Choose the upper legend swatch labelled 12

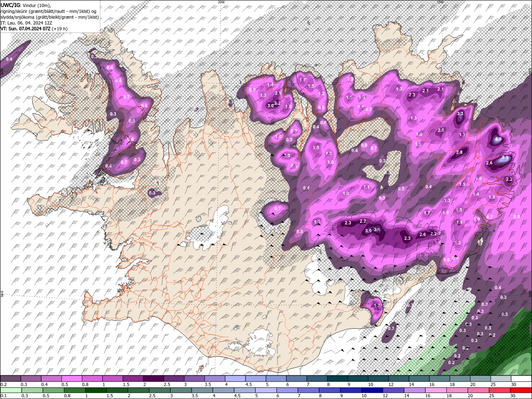click(398, 379)
